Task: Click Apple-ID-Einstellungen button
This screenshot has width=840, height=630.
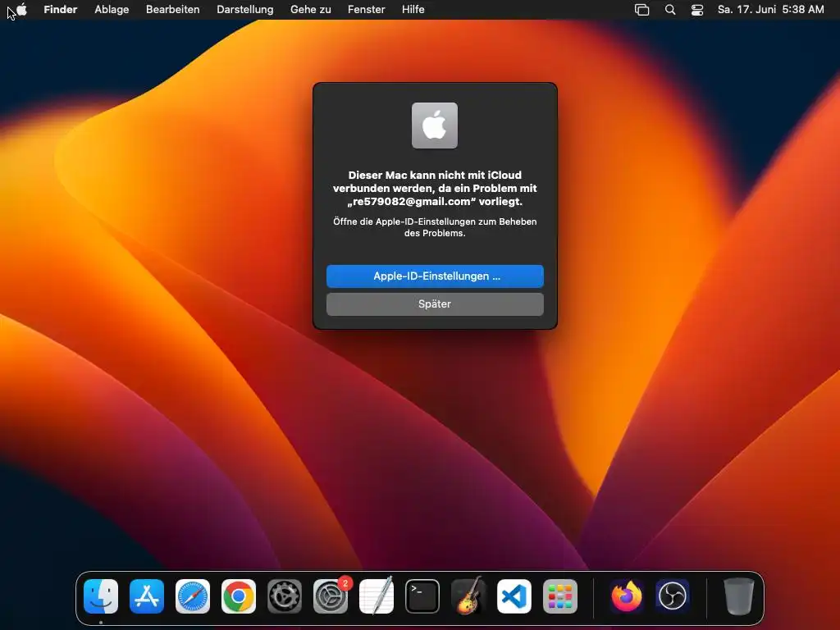Action: [435, 276]
